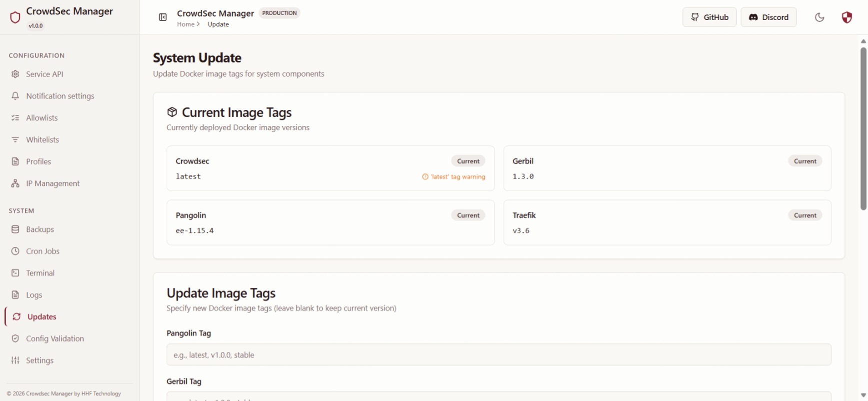The height and width of the screenshot is (401, 868).
Task: Open the Settings menu label
Action: [40, 360]
